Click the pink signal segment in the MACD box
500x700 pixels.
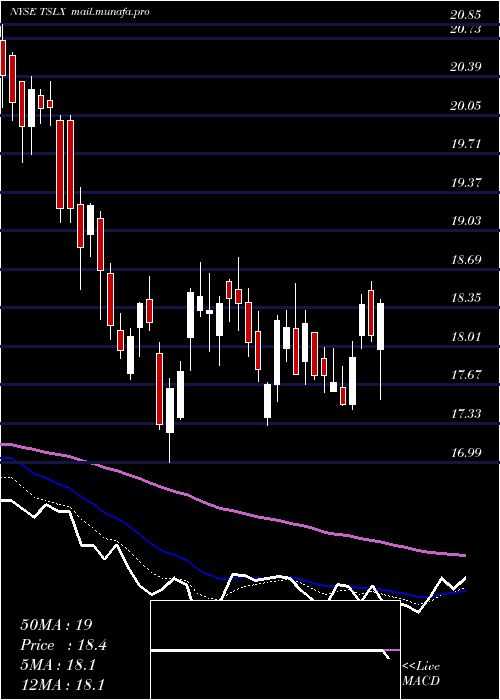(392, 650)
